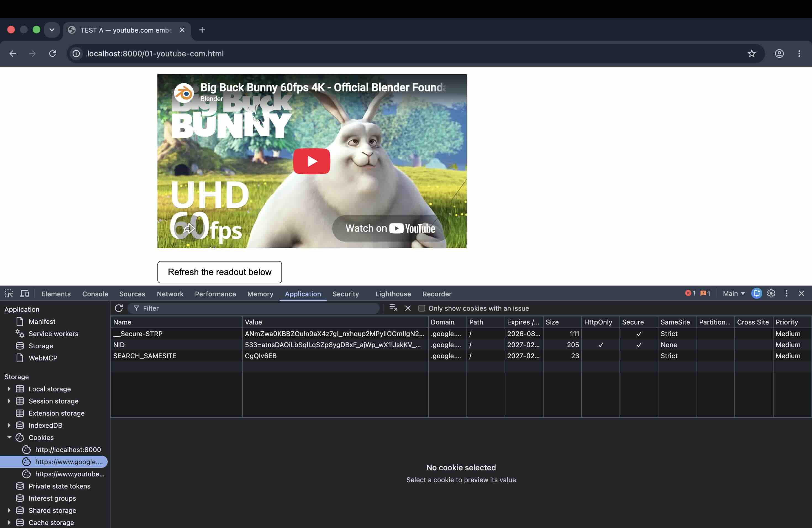
Task: Close the DevTools panel
Action: click(x=802, y=293)
